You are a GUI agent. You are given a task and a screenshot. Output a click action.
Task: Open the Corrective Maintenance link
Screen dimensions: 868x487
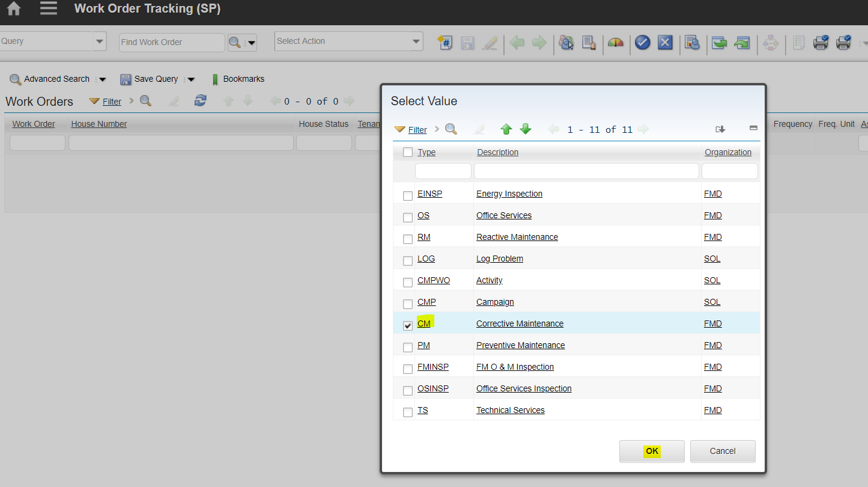click(520, 323)
